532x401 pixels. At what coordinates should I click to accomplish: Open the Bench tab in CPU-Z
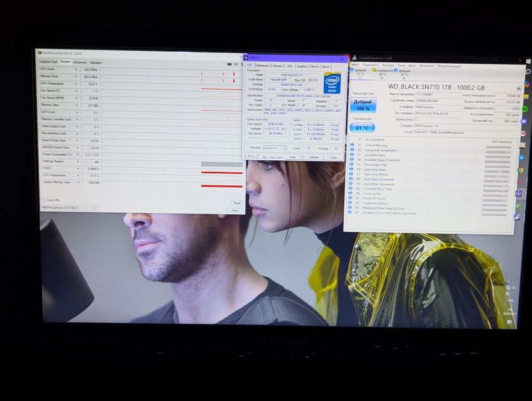coord(315,66)
